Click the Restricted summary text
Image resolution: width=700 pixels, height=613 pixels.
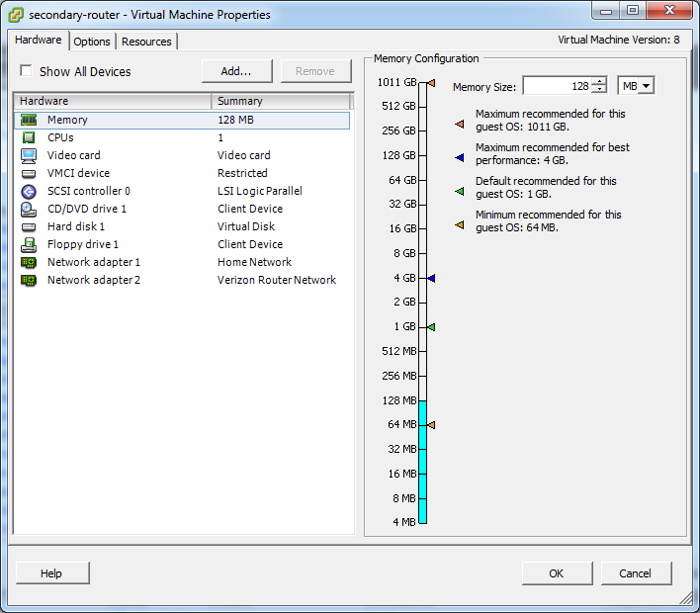(242, 173)
